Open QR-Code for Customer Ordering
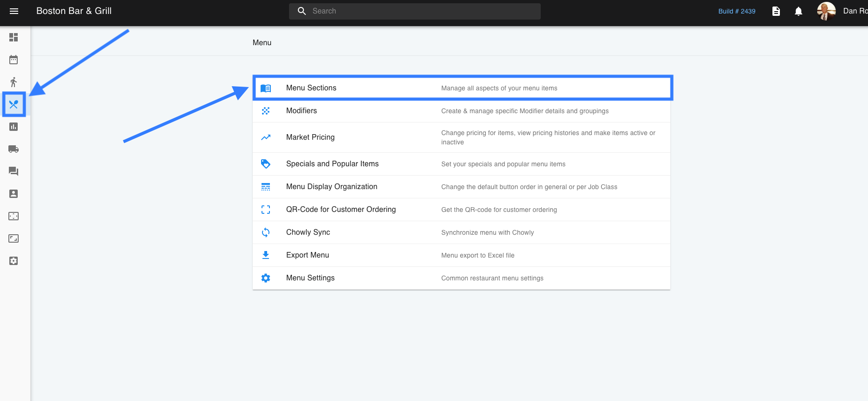Image resolution: width=868 pixels, height=401 pixels. click(340, 210)
